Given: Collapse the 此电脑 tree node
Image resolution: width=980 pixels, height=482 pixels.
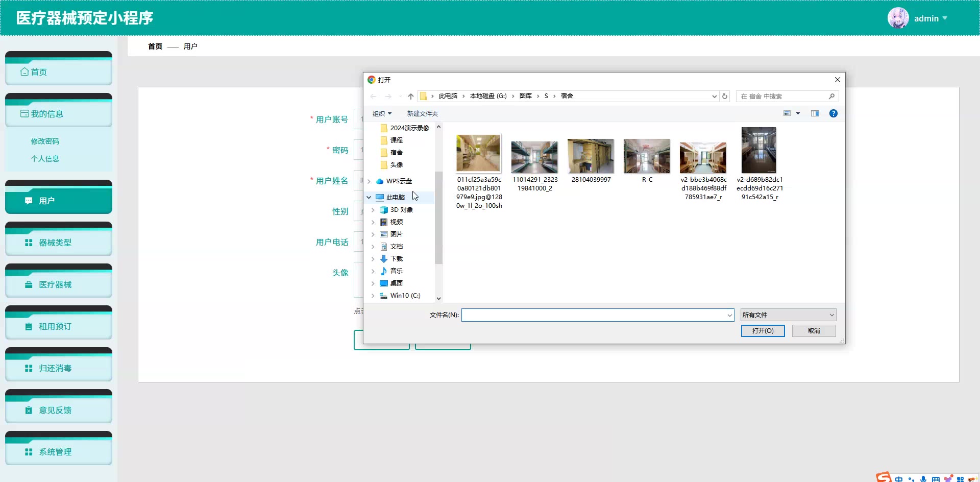Looking at the screenshot, I should [x=369, y=198].
